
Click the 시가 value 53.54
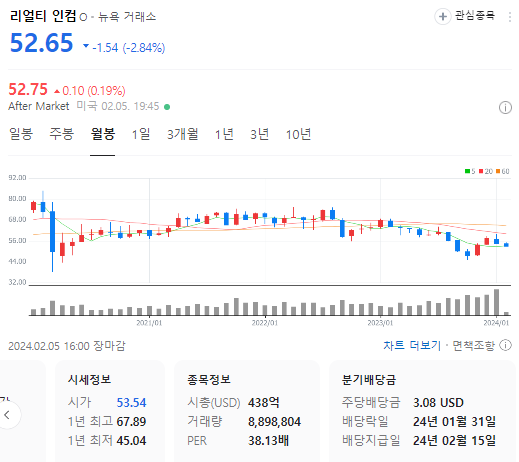pos(131,403)
